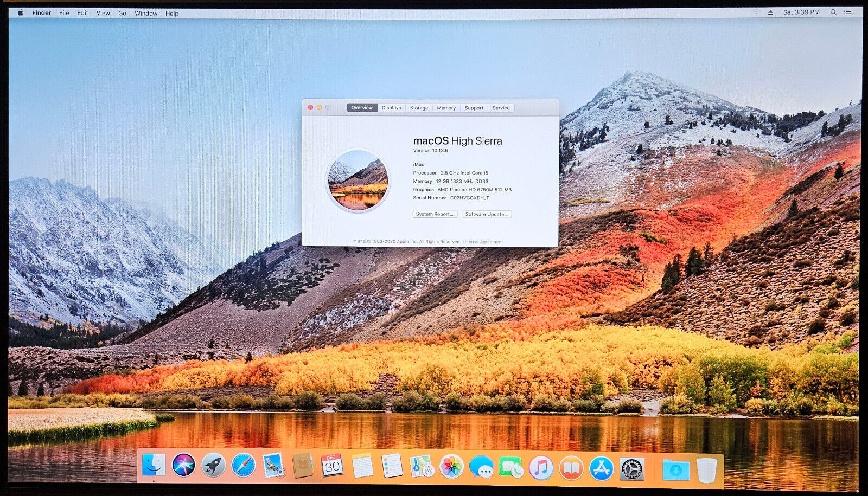Screen dimensions: 868x496
Task: Launch Siri from the Dock
Action: (183, 465)
